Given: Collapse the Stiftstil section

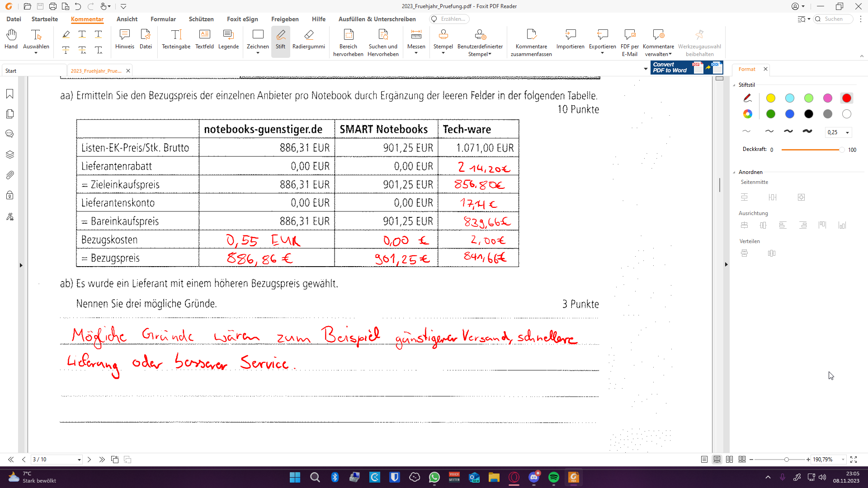Looking at the screenshot, I should [734, 85].
